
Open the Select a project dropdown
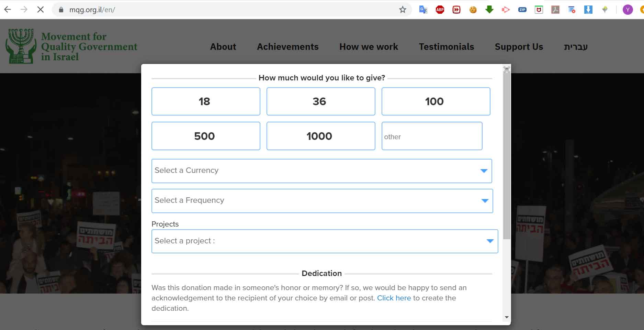pos(325,241)
